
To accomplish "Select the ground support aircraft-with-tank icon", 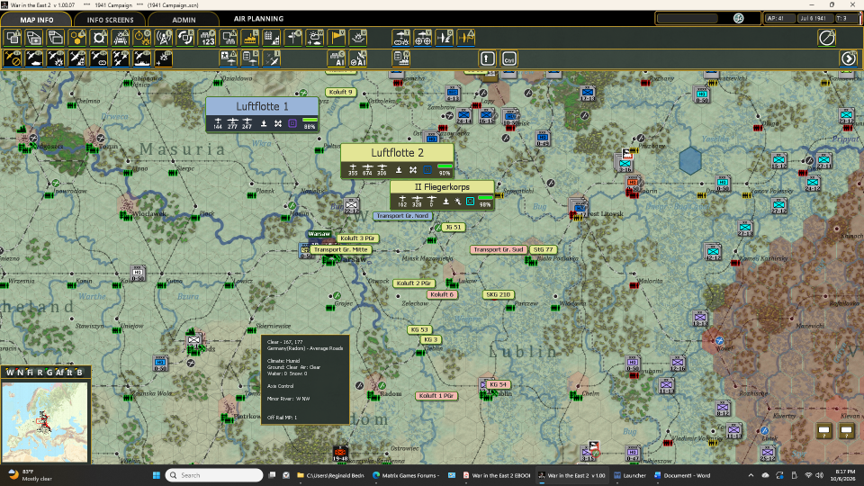I will coord(34,58).
